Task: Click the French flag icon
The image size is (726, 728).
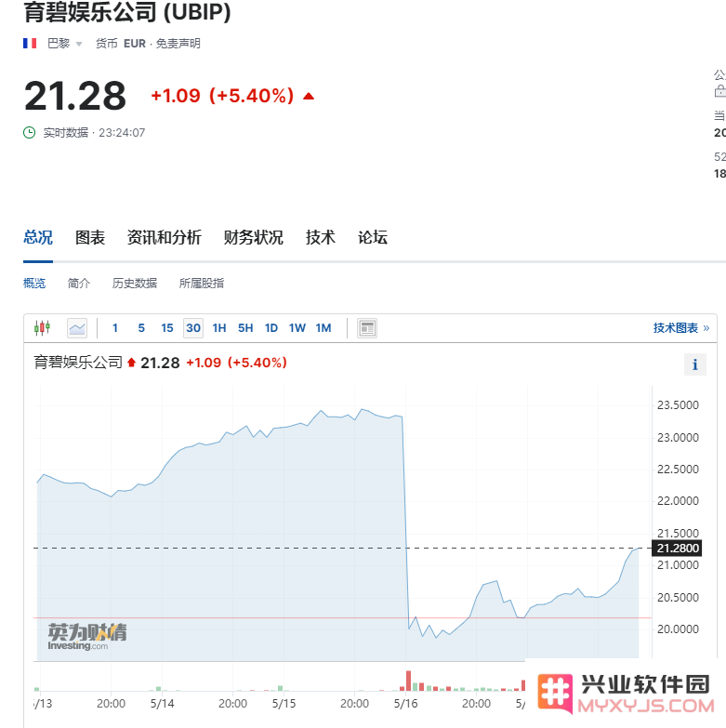Action: click(x=30, y=44)
